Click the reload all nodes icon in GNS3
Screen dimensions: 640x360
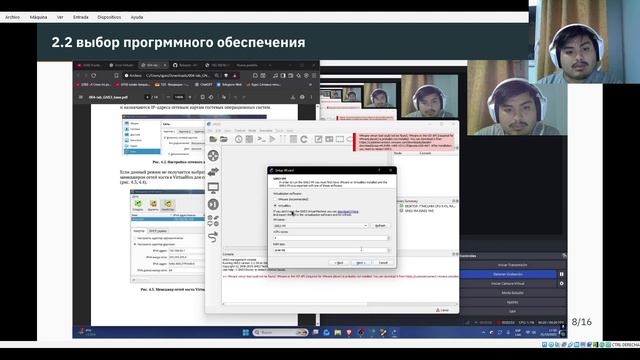(304, 139)
